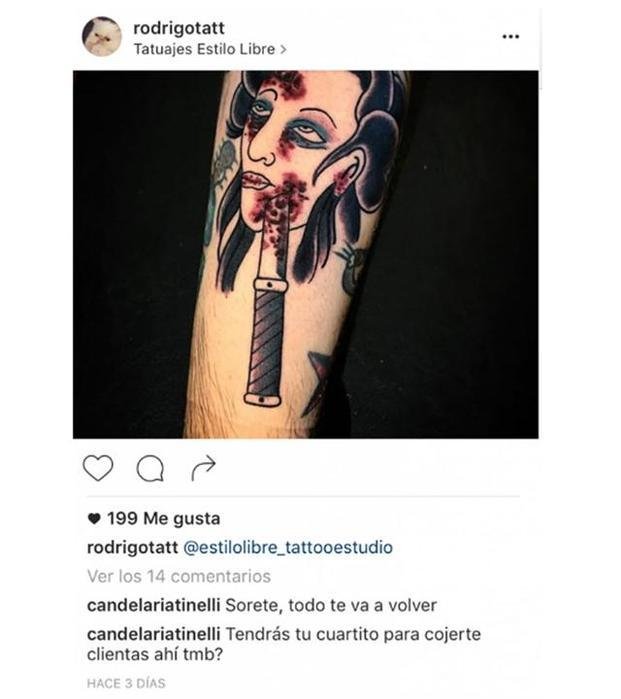
Task: Tap the heart like icon
Action: [98, 468]
